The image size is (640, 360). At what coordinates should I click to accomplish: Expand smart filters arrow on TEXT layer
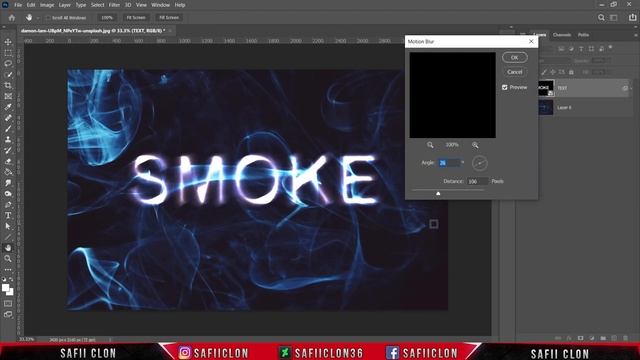(631, 88)
